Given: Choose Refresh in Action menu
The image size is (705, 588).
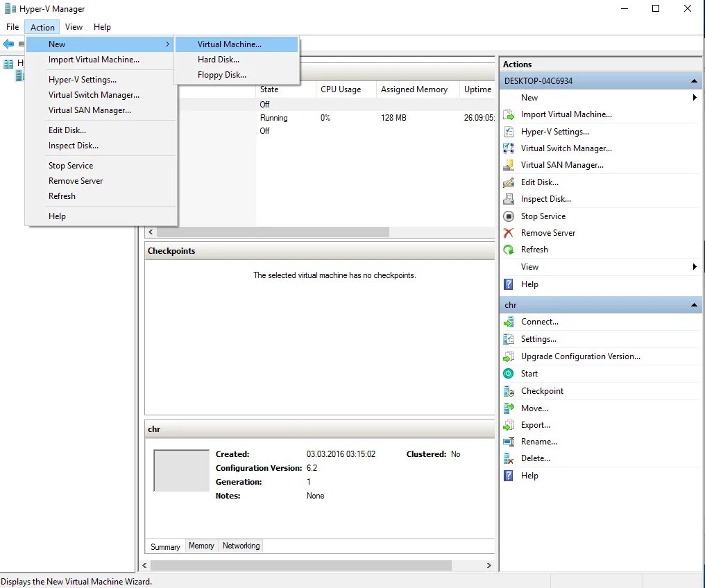Looking at the screenshot, I should point(101,196).
